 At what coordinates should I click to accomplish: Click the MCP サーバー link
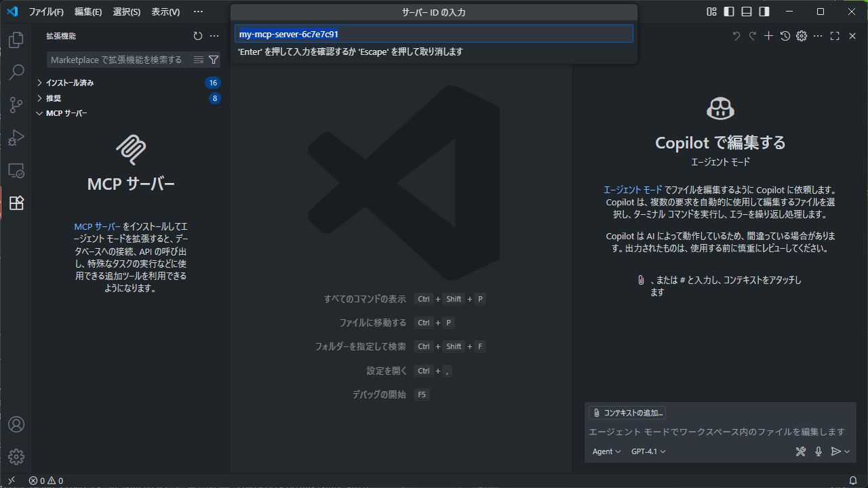coord(98,226)
